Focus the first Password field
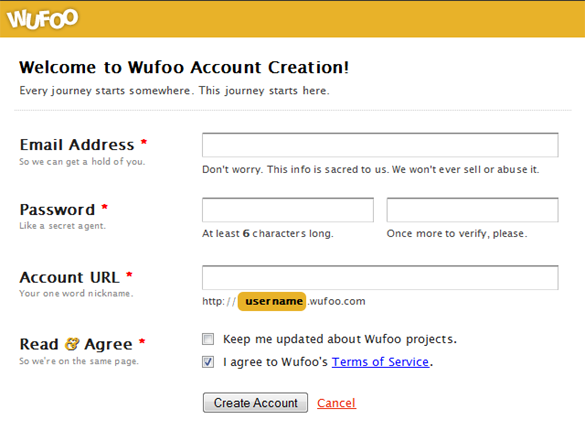 (288, 210)
